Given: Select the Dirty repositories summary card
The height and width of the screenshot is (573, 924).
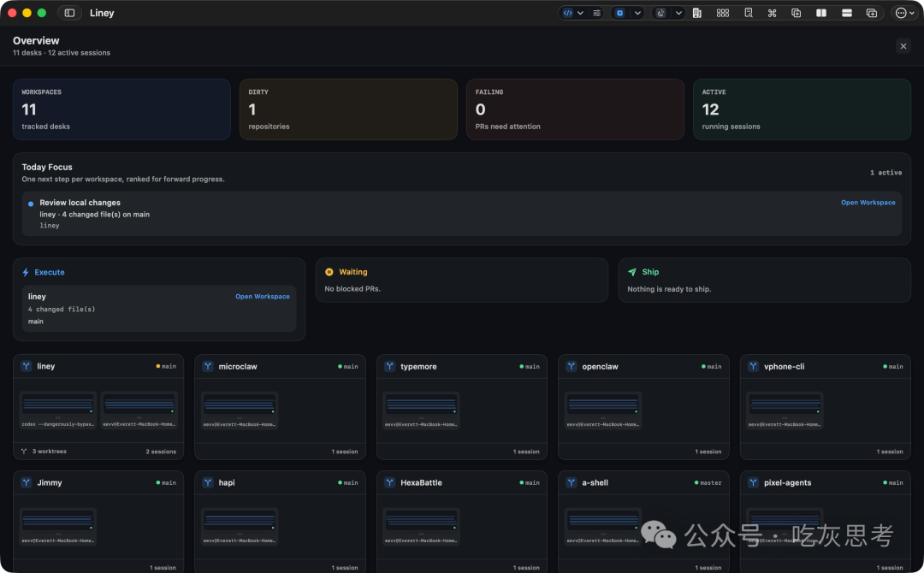Looking at the screenshot, I should point(348,109).
